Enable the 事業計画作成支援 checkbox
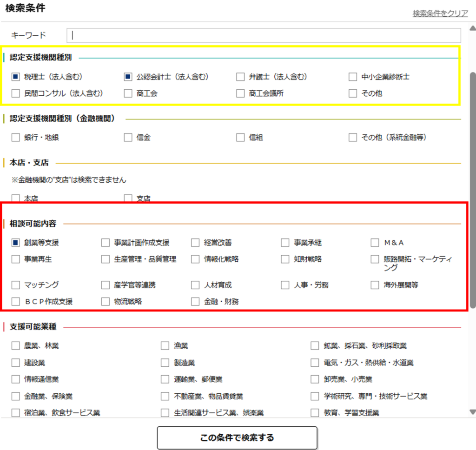476x450 pixels. tap(106, 242)
